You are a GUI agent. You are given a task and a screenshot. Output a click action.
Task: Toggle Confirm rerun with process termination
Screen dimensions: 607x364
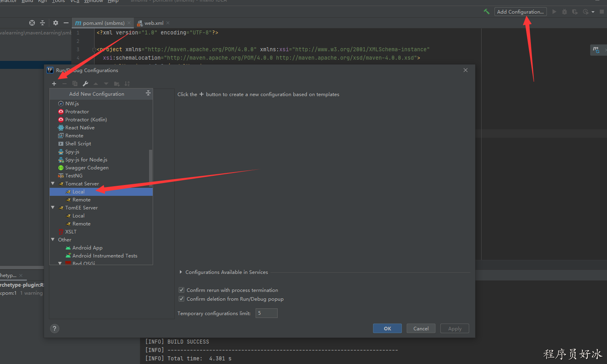click(181, 290)
